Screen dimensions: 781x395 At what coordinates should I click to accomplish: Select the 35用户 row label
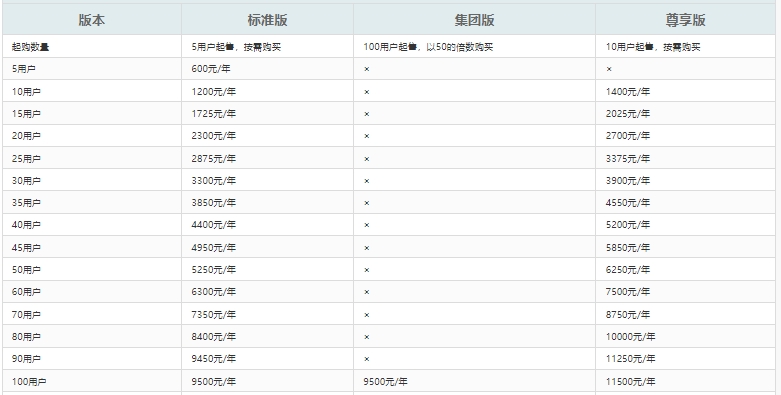pyautogui.click(x=26, y=203)
